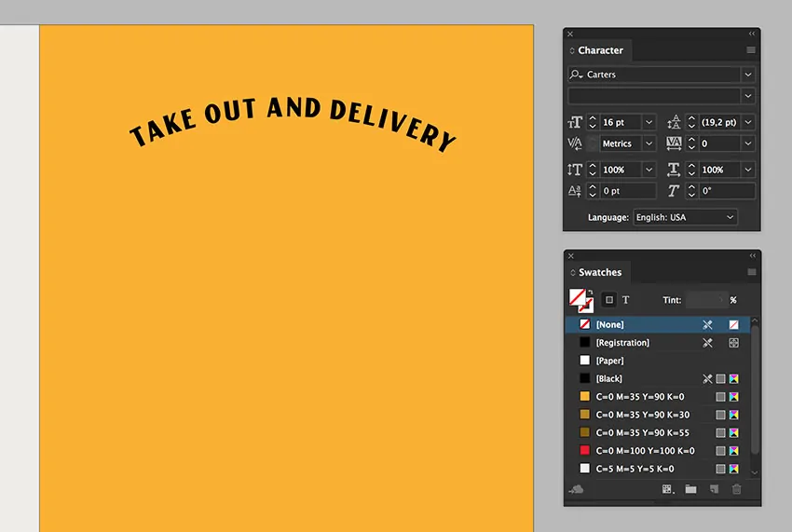792x532 pixels.
Task: Click the delete swatch trash icon
Action: (x=736, y=489)
